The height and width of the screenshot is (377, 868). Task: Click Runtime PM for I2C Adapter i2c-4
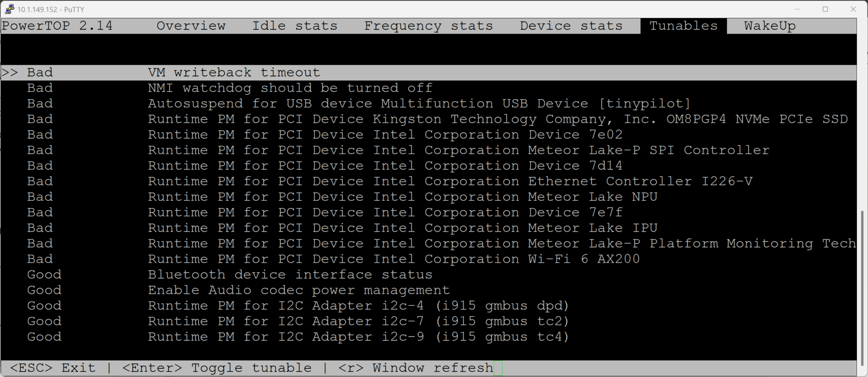pyautogui.click(x=358, y=305)
